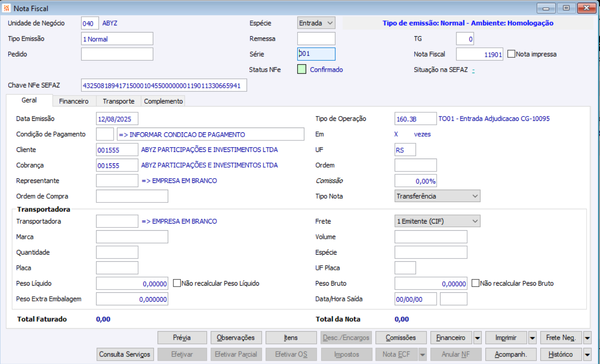Click the Nota Fiscal window title icon
Viewport: 600px width, 364px height.
(7, 8)
